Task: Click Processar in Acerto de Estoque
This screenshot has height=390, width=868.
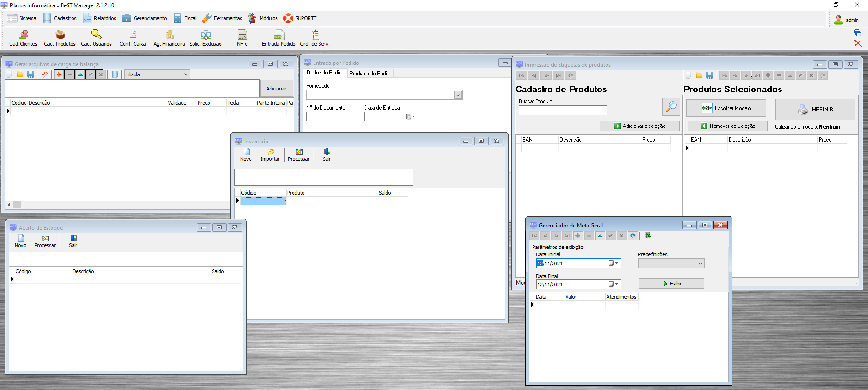Action: click(45, 241)
